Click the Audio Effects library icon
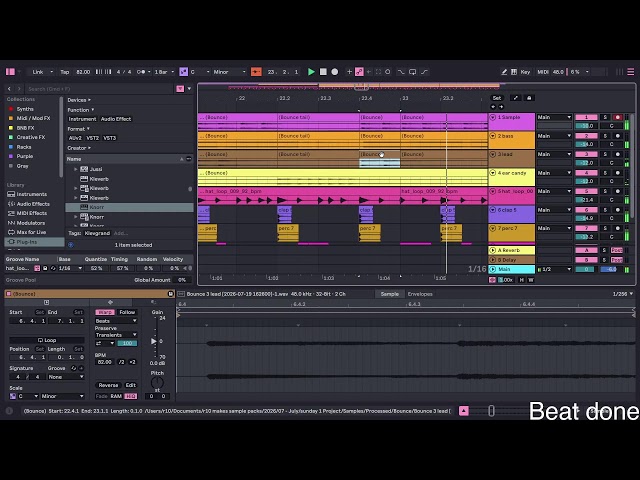640x480 pixels. point(11,204)
